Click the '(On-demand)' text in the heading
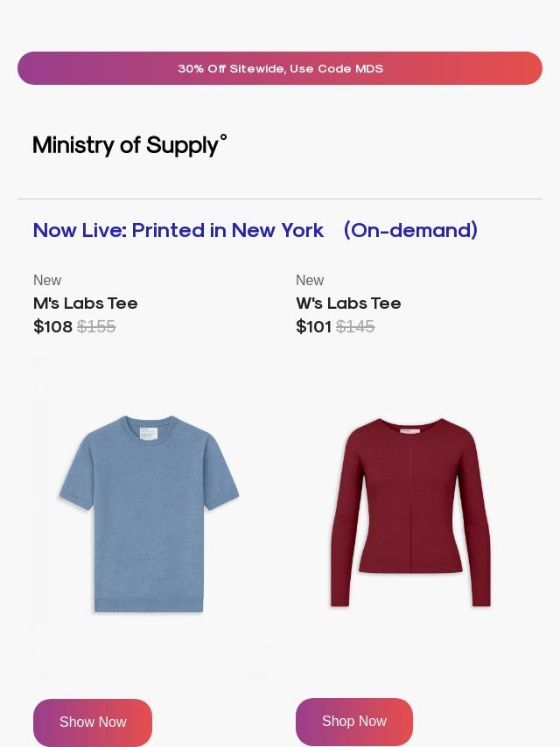The width and height of the screenshot is (560, 747). click(x=410, y=230)
